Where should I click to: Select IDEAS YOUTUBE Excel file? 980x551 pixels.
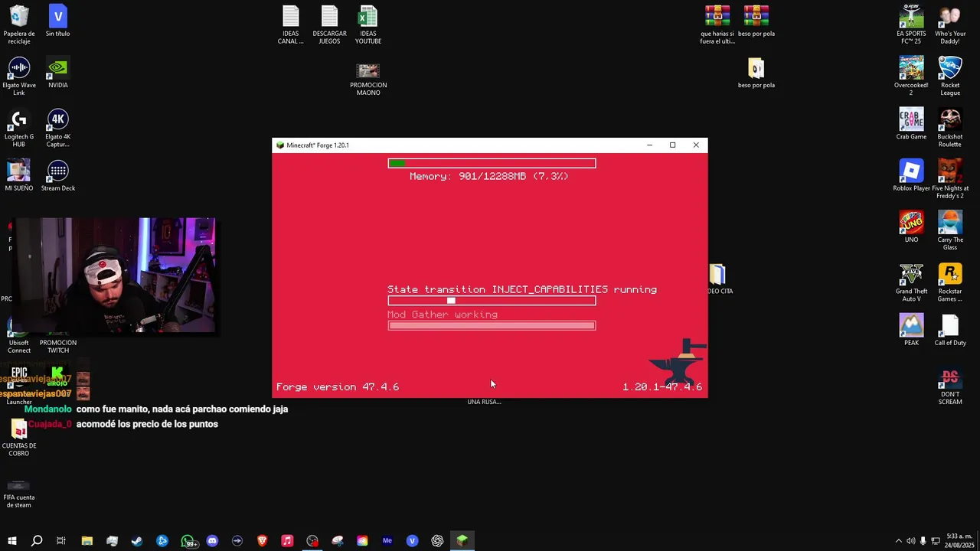[x=368, y=24]
